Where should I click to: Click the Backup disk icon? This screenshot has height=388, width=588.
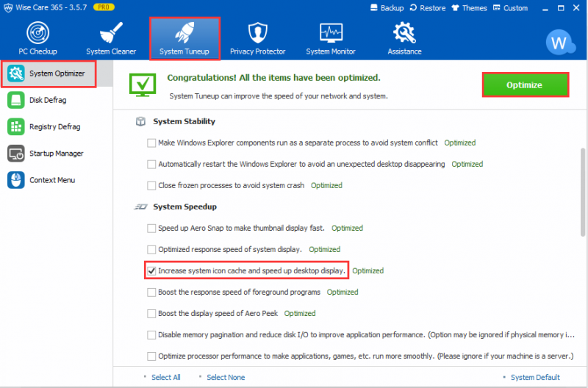pyautogui.click(x=374, y=8)
